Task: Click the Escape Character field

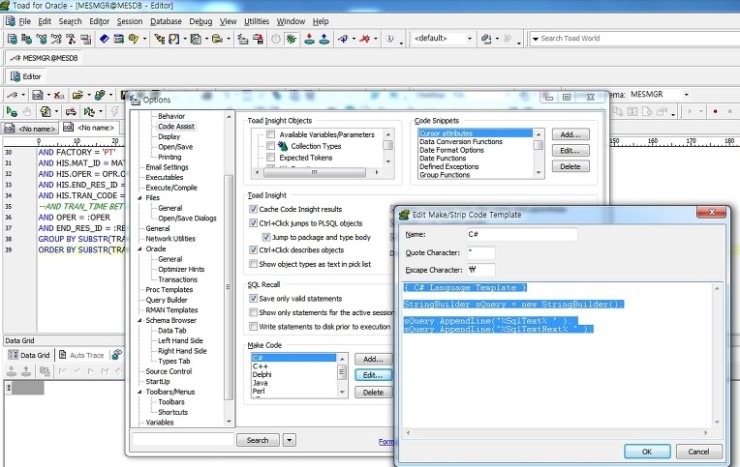Action: pyautogui.click(x=481, y=270)
